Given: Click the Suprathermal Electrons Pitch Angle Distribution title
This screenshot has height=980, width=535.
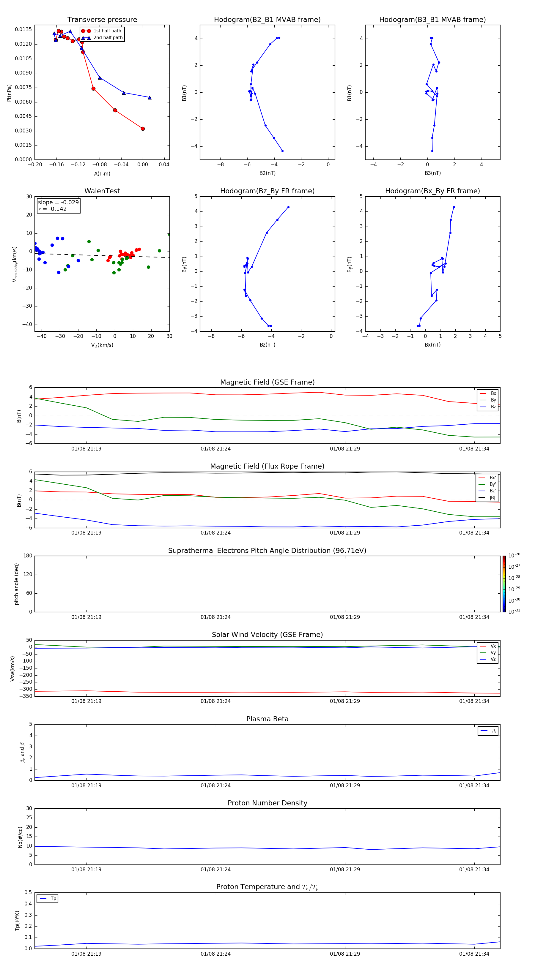Looking at the screenshot, I should [x=267, y=551].
